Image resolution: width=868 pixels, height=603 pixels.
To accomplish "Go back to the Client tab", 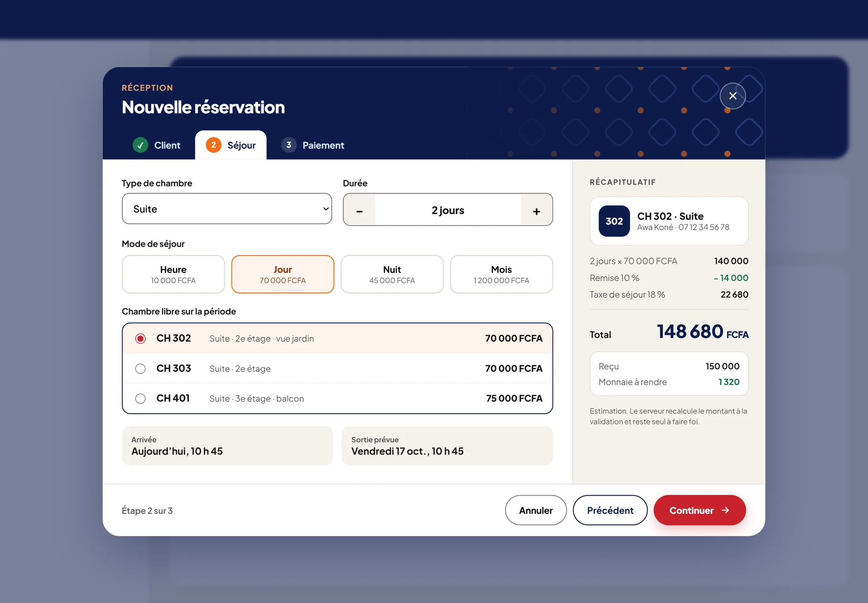I will [x=156, y=145].
